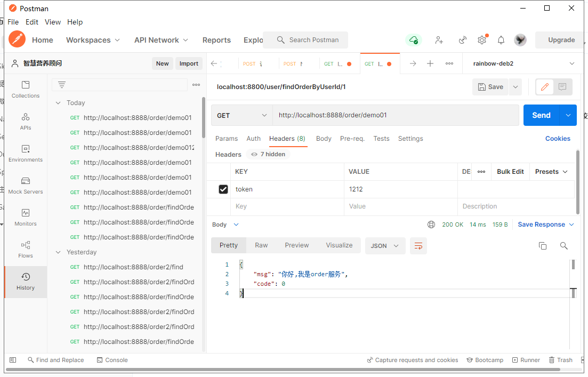
Task: Switch to edit pencil mode
Action: pyautogui.click(x=544, y=87)
